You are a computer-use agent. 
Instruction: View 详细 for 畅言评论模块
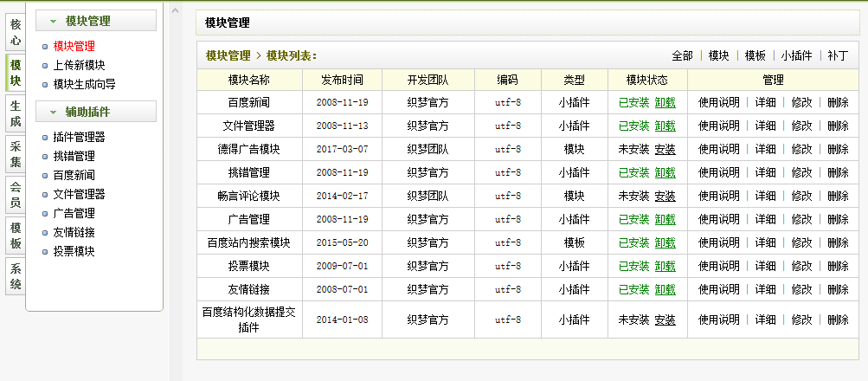[x=765, y=196]
